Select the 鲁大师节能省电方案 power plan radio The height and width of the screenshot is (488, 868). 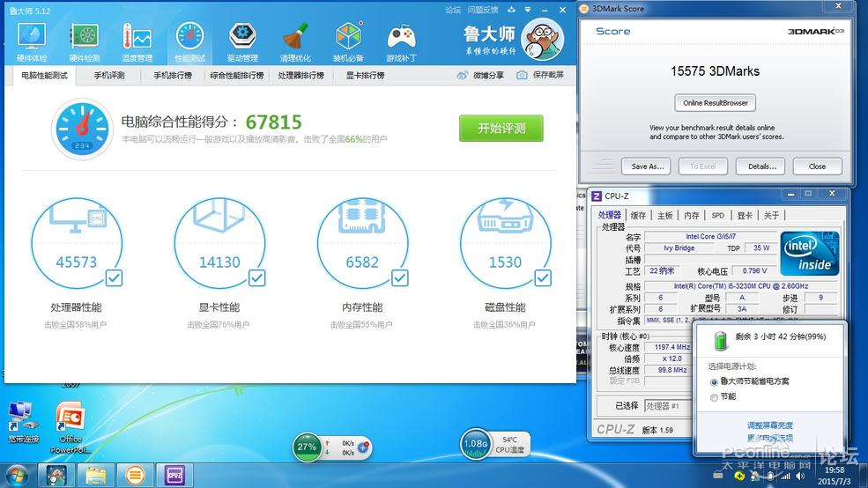(714, 381)
